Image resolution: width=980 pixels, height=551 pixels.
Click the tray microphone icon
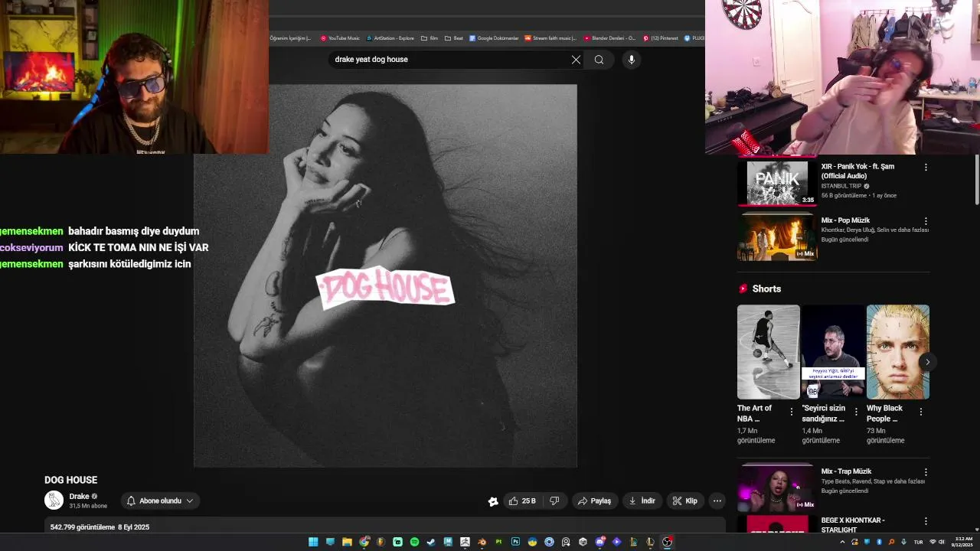coord(903,542)
